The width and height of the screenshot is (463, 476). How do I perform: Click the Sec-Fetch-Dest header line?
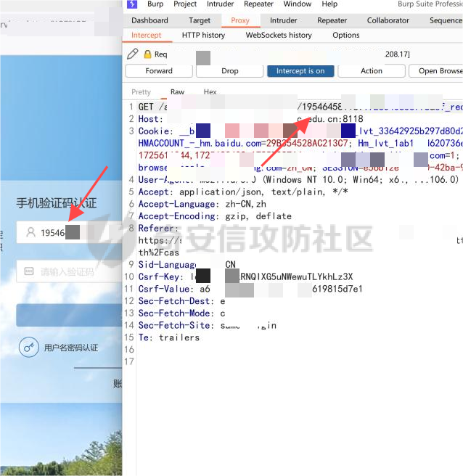(182, 301)
